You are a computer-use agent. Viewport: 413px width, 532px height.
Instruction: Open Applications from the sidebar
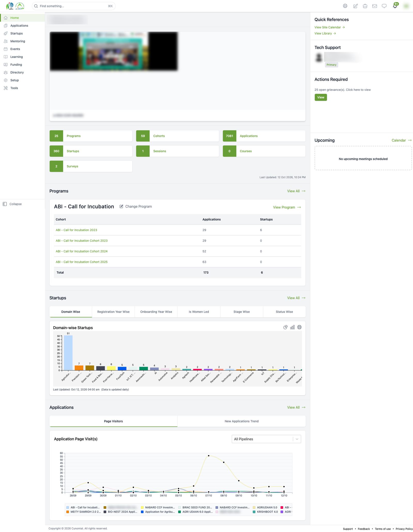pos(19,26)
